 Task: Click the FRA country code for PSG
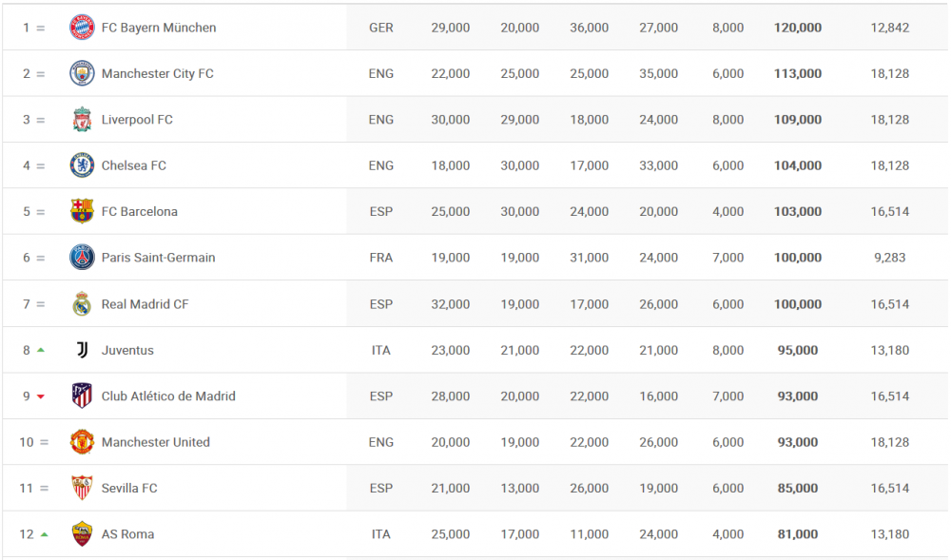click(x=381, y=258)
